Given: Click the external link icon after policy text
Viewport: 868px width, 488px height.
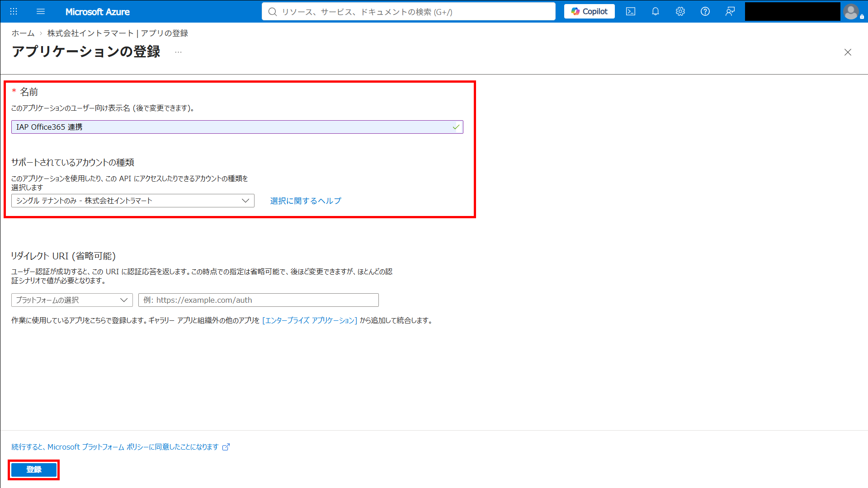Looking at the screenshot, I should (226, 447).
